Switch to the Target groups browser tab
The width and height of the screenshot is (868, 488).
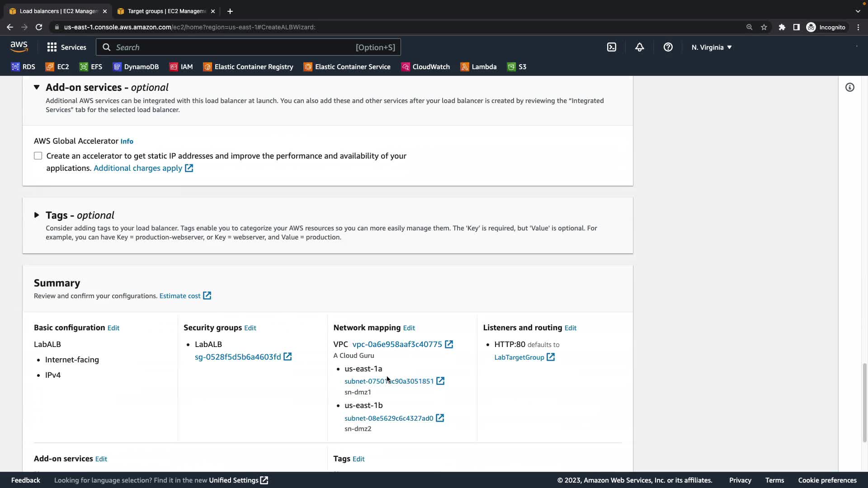[x=166, y=11]
